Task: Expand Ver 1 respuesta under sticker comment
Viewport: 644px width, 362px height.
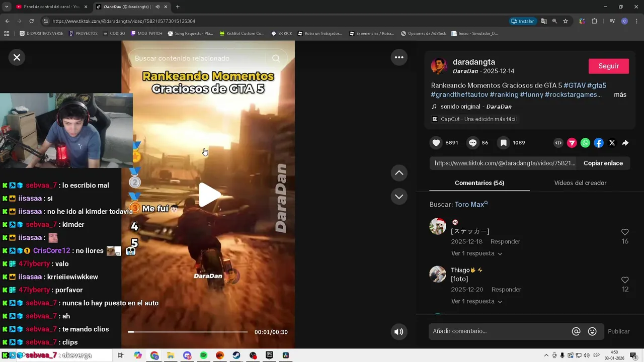Action: (x=476, y=253)
